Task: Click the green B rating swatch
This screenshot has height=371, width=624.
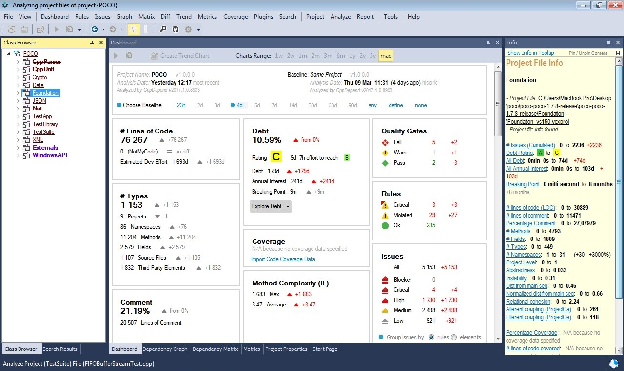Action: tap(347, 158)
